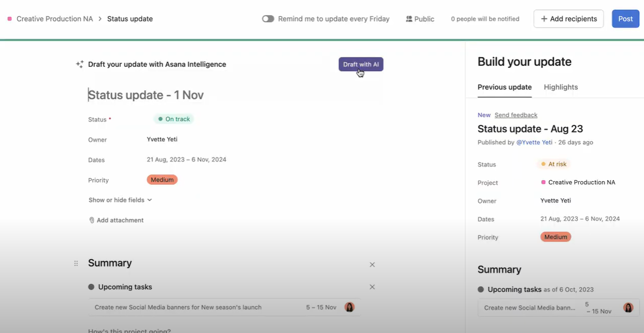Go to the Creative Production NA breadcrumb
The height and width of the screenshot is (333, 644).
pos(55,19)
